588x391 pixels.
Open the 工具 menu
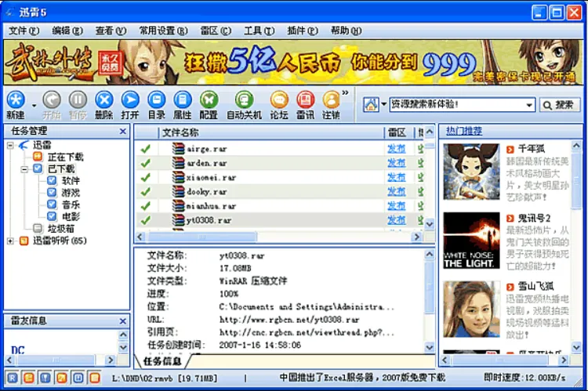260,31
